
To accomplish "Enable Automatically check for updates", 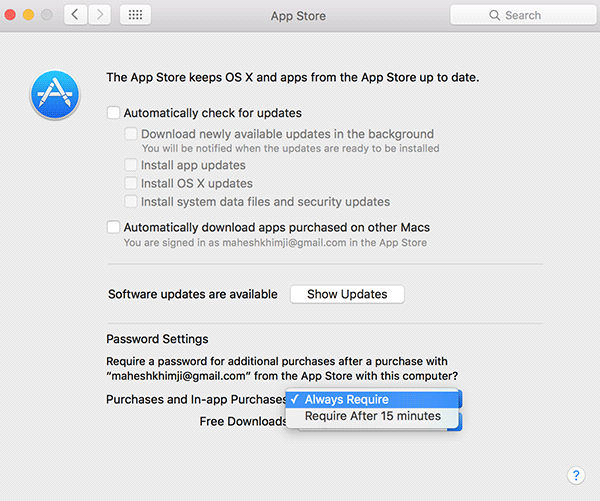I will [113, 113].
